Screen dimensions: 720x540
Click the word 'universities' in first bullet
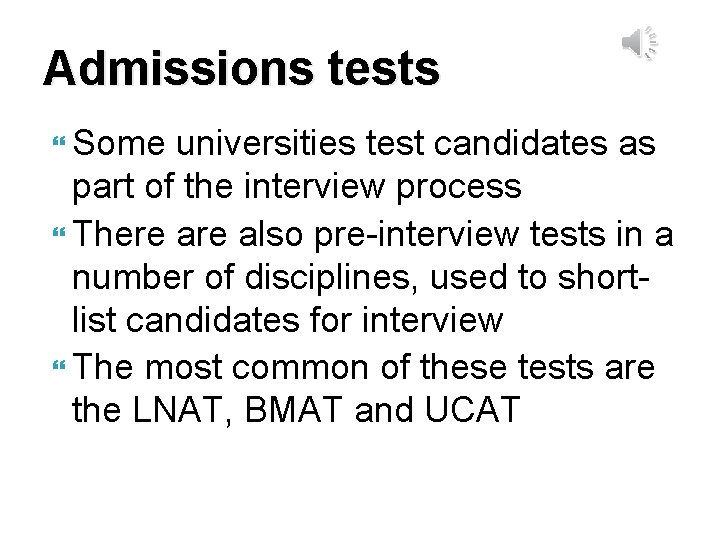tap(266, 143)
